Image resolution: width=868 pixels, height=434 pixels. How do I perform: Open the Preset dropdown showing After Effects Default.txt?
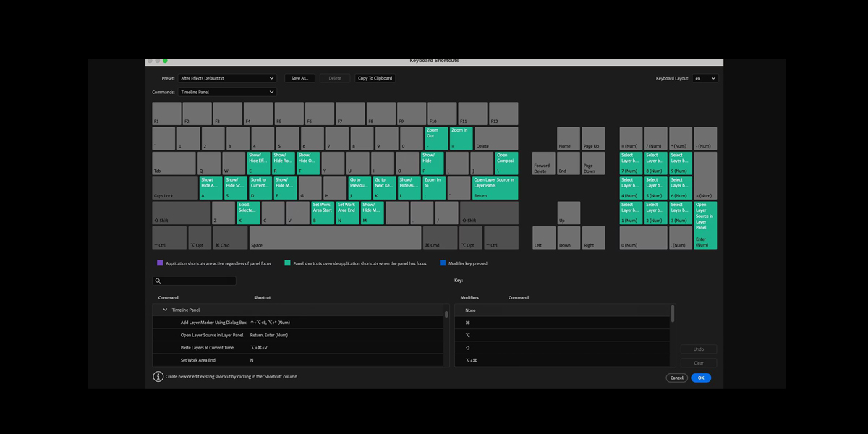(x=227, y=78)
